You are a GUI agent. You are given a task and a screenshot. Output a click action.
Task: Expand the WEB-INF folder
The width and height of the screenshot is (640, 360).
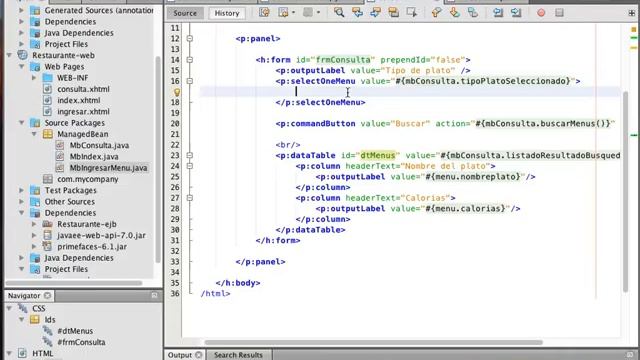34,78
